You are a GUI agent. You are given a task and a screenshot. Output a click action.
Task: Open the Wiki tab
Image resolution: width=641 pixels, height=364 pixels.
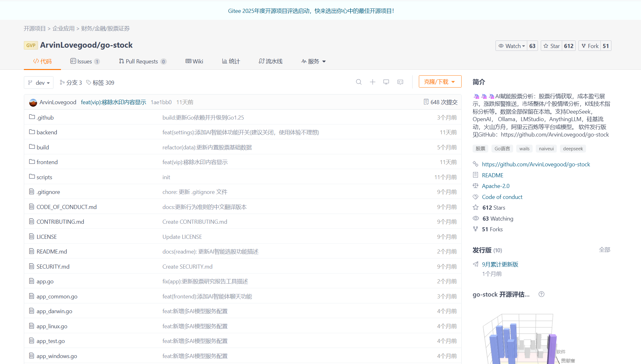tap(194, 61)
